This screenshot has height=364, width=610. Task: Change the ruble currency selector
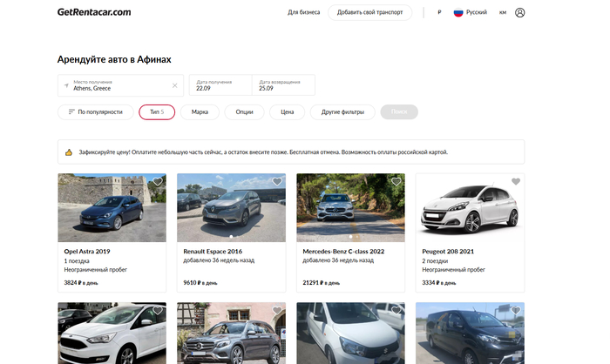439,12
